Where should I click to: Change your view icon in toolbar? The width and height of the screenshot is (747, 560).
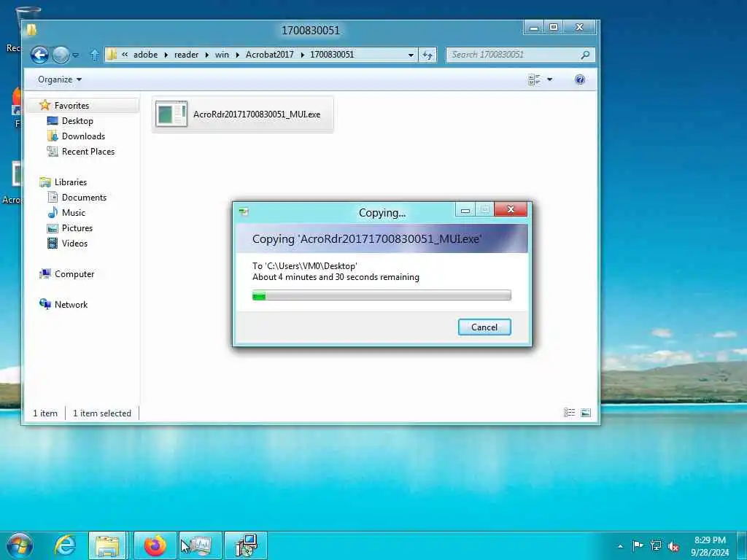pos(534,79)
